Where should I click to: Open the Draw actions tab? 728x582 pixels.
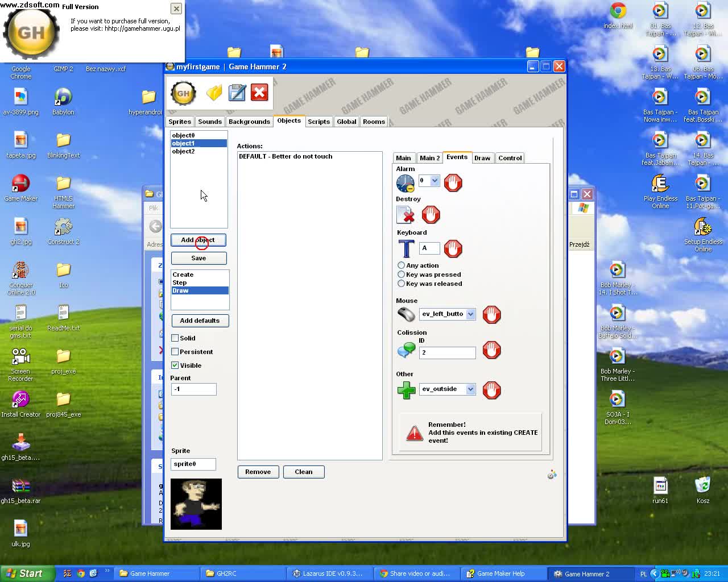[x=482, y=158]
